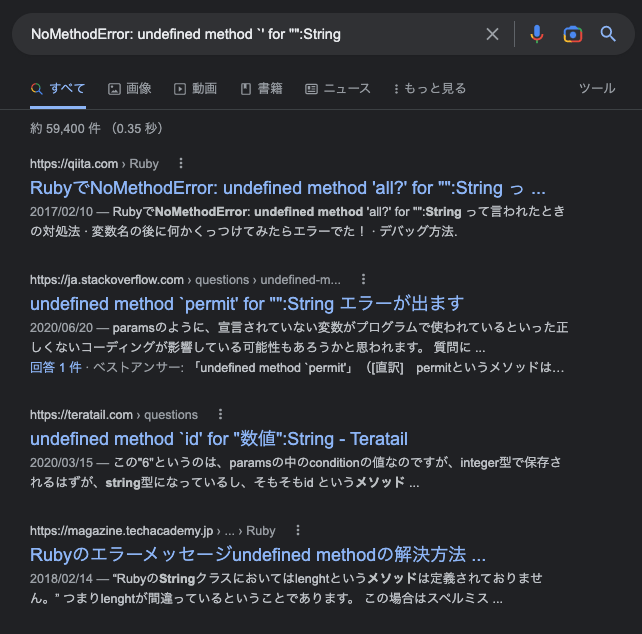Viewport: 642px width, 634px height.
Task: Open the three-dot menu for teratail.com result
Action: click(220, 414)
